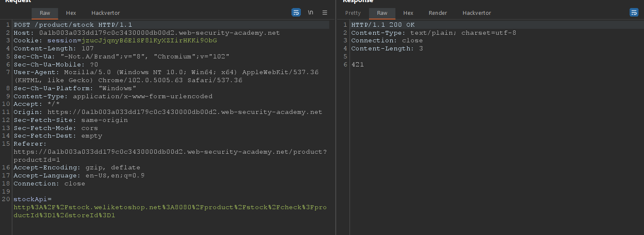Viewport: 644px width, 235px height.
Task: Select the Response Raw tab
Action: point(382,13)
